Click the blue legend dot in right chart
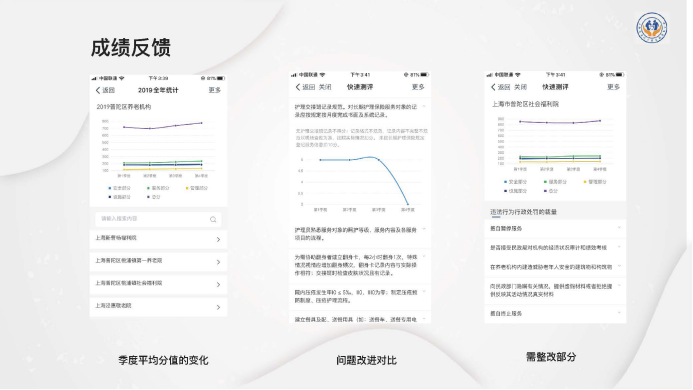This screenshot has width=693, height=390. coord(505,182)
